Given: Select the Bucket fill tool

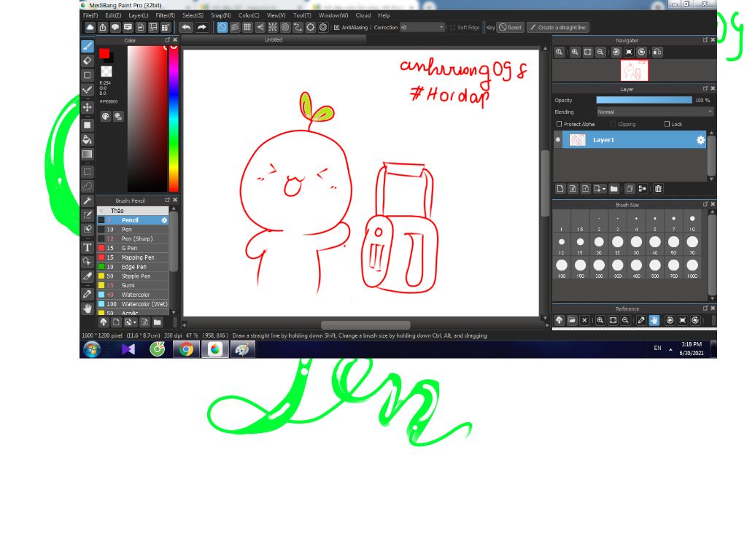Looking at the screenshot, I should [88, 139].
